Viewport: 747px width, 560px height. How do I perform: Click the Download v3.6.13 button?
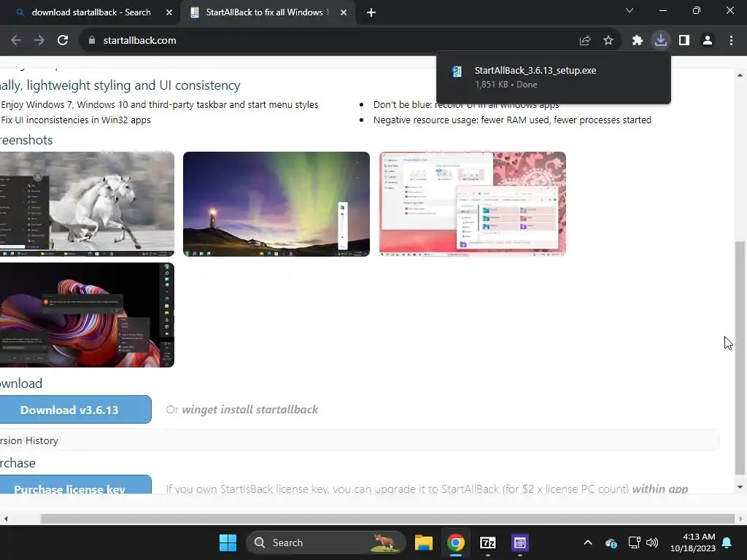pyautogui.click(x=75, y=410)
